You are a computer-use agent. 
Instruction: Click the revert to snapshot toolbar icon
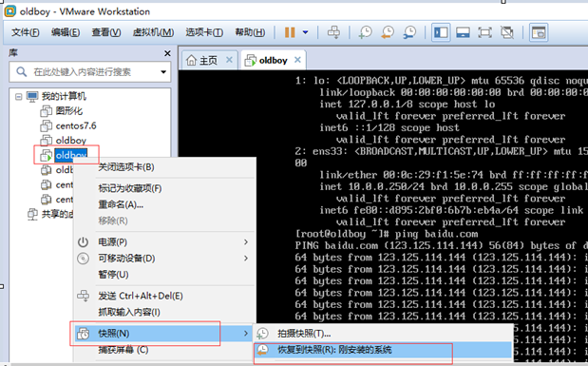click(388, 32)
